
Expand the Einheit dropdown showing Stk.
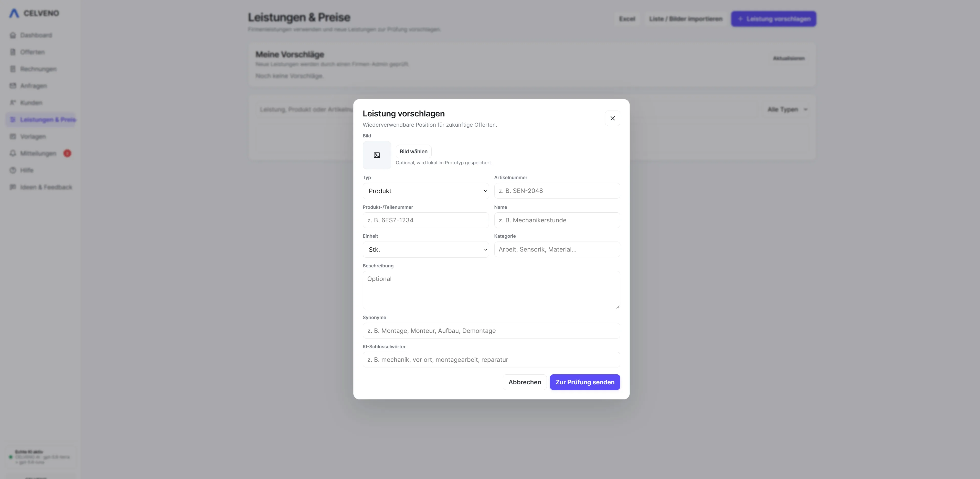pos(426,249)
